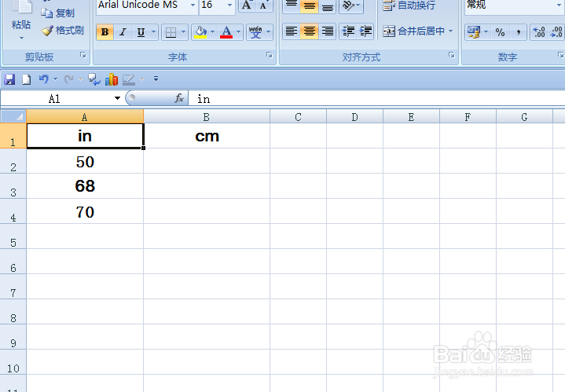Increase font size with the large A
This screenshot has height=392, width=565.
tap(247, 5)
